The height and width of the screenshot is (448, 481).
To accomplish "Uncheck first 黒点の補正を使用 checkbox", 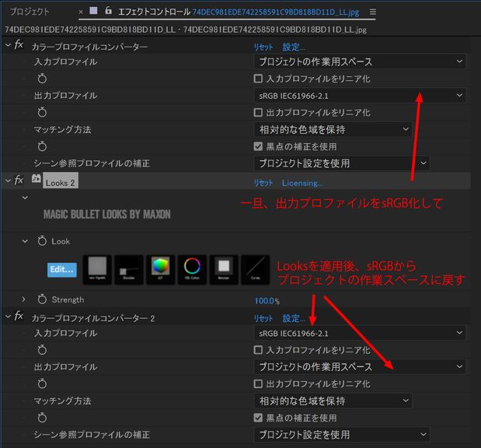I will pyautogui.click(x=258, y=146).
